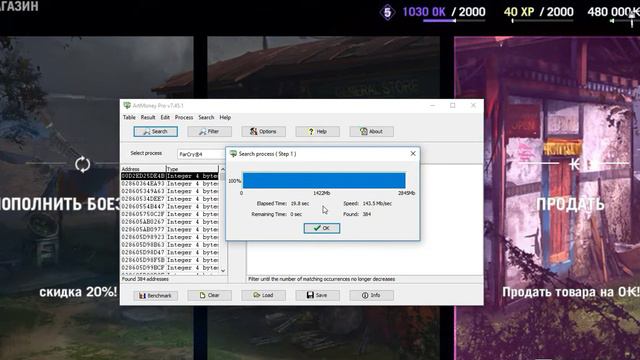Viewport: 640px width, 360px height.
Task: Click the level 5 badge icon
Action: (x=387, y=12)
